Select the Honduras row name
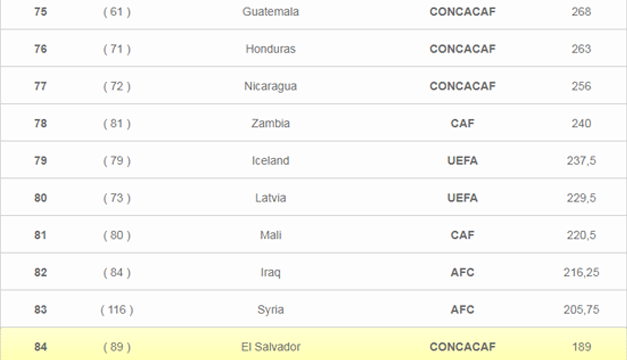627x360 pixels. 270,49
